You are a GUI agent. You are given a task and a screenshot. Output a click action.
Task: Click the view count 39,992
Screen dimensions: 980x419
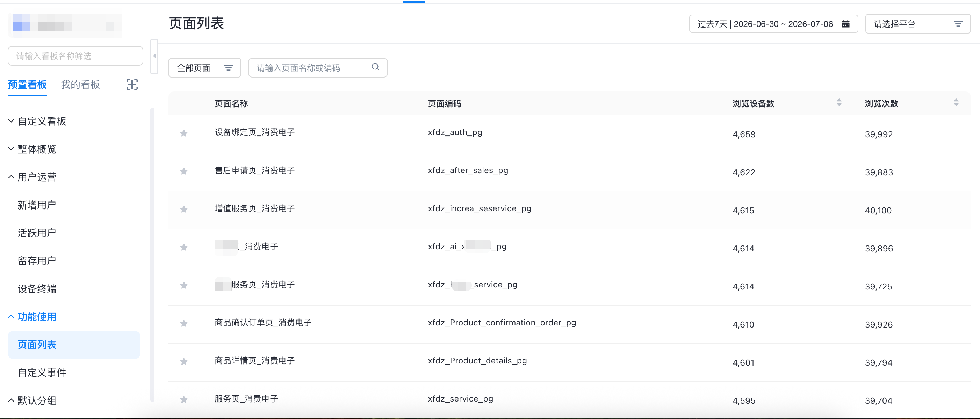(879, 134)
